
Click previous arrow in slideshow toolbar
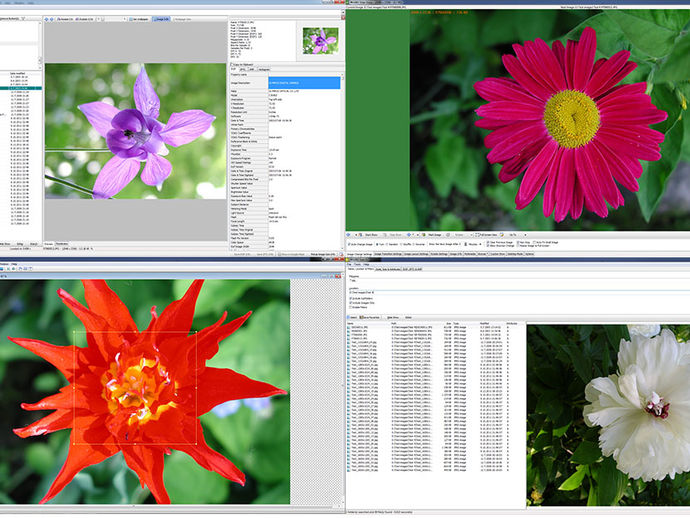click(349, 235)
